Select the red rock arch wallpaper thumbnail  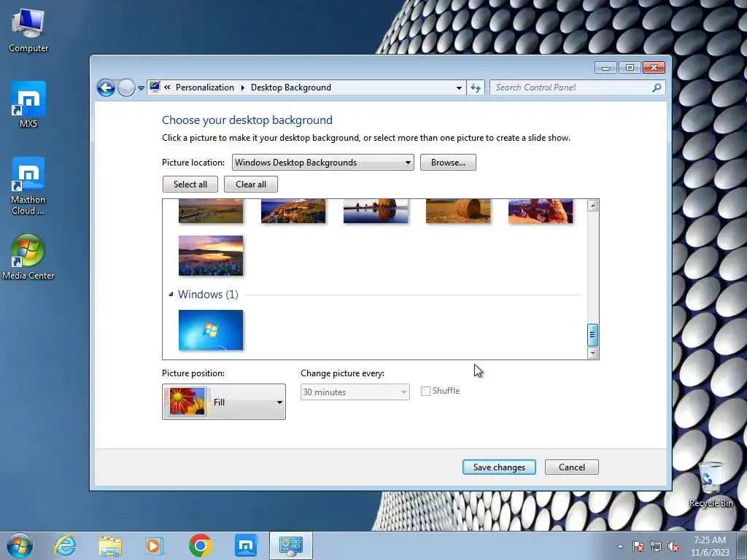tap(541, 211)
